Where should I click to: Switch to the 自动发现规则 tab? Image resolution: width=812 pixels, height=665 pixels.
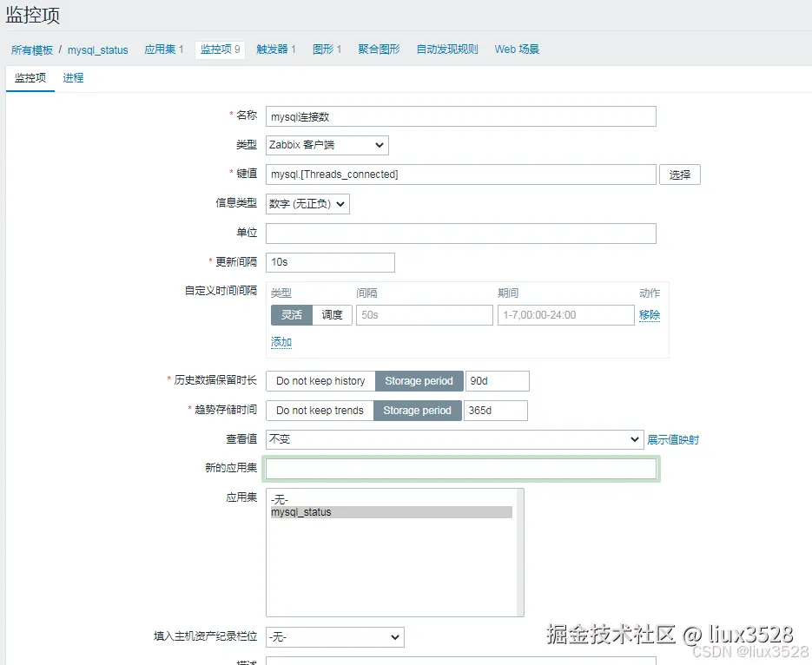[x=447, y=49]
